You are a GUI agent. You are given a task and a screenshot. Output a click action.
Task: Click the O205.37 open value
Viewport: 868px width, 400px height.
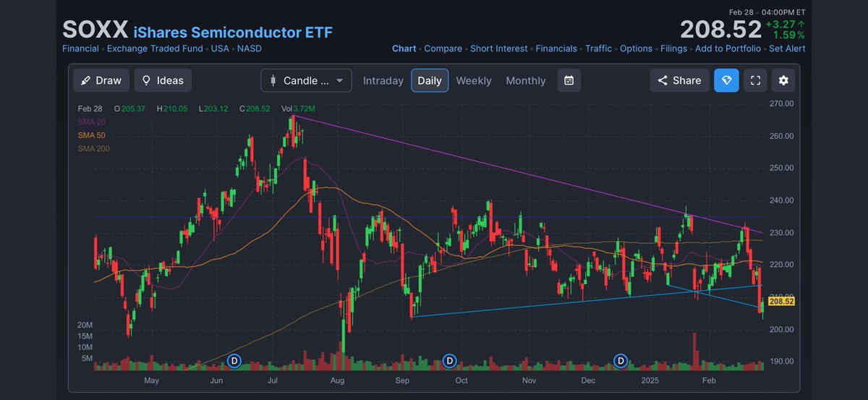tap(130, 108)
